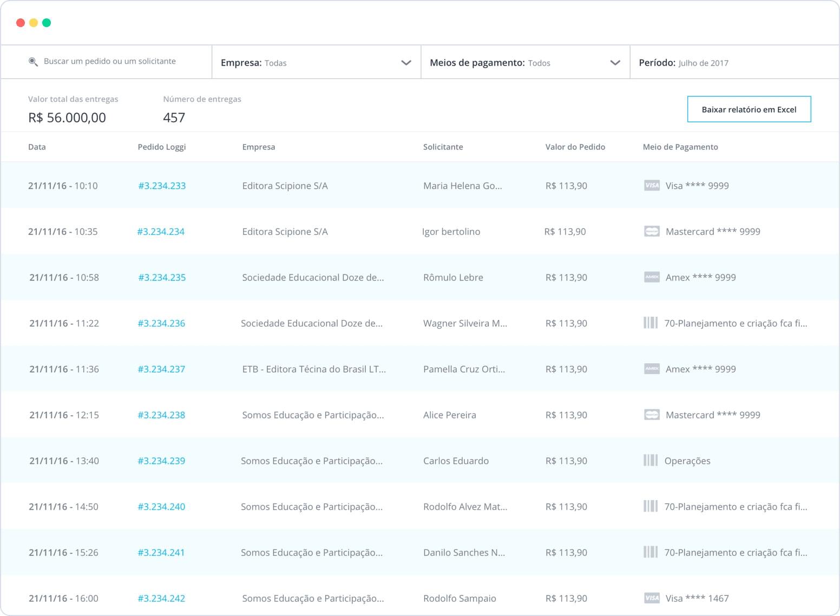Click the search magnifier icon
The height and width of the screenshot is (616, 840).
(33, 62)
